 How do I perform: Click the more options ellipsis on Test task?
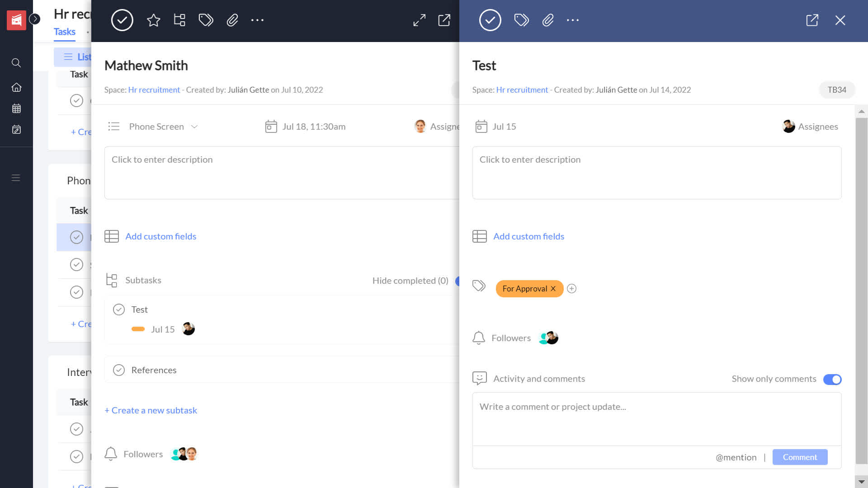point(573,20)
